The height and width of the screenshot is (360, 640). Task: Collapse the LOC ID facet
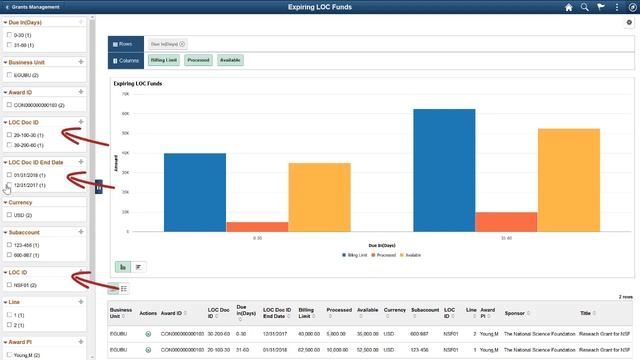coord(5,272)
